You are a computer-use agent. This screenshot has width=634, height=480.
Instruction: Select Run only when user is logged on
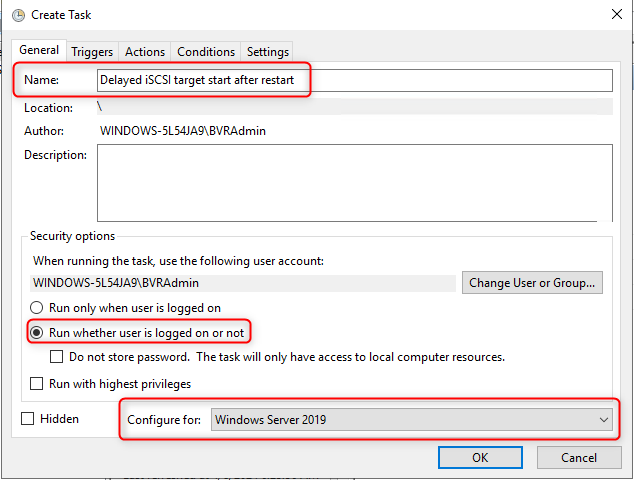point(37,308)
